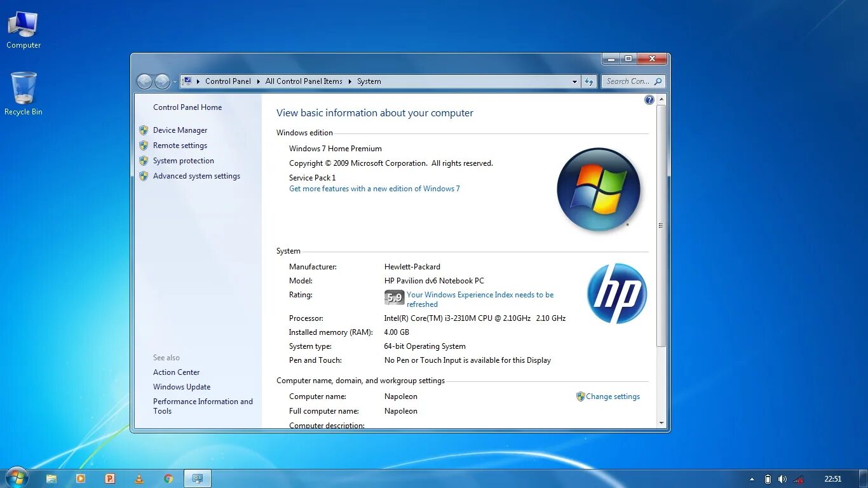The image size is (868, 488).
Task: Open the Change settings link
Action: click(613, 396)
